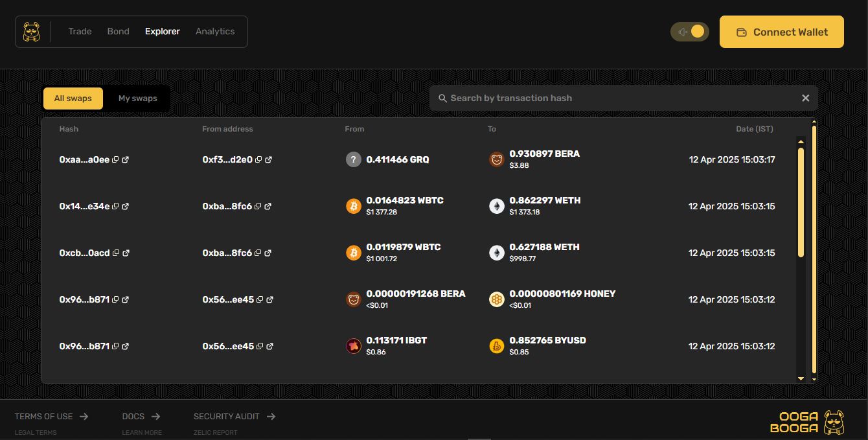This screenshot has width=868, height=440.
Task: Copy hash 0xaa...a0ee
Action: tap(115, 160)
